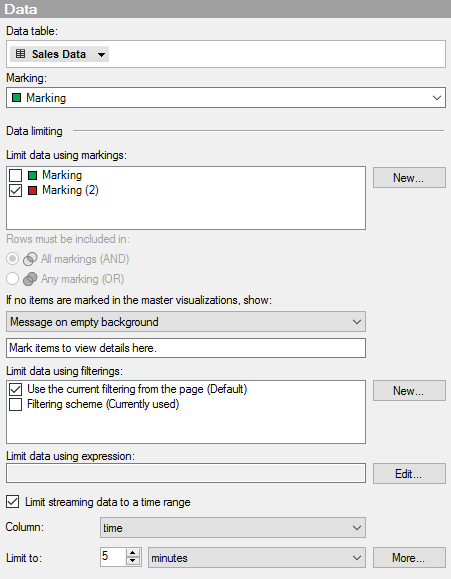Click Edit button for limit expression
The height and width of the screenshot is (579, 451).
pyautogui.click(x=409, y=473)
